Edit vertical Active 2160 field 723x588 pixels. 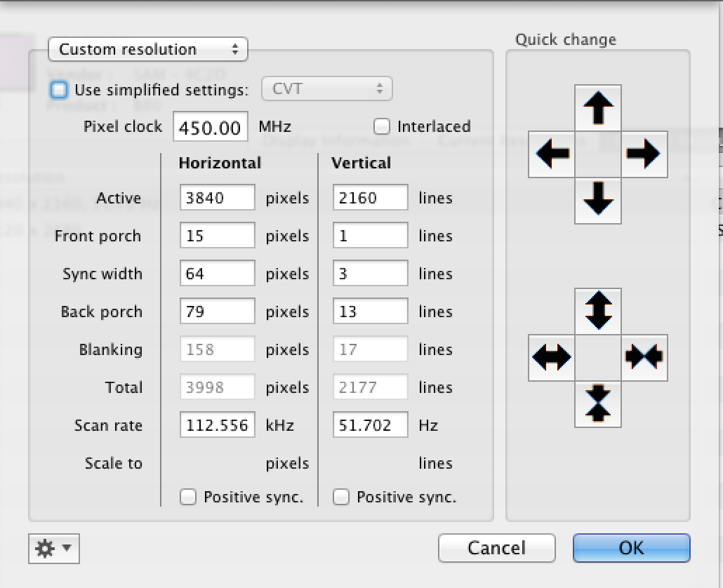coord(370,198)
